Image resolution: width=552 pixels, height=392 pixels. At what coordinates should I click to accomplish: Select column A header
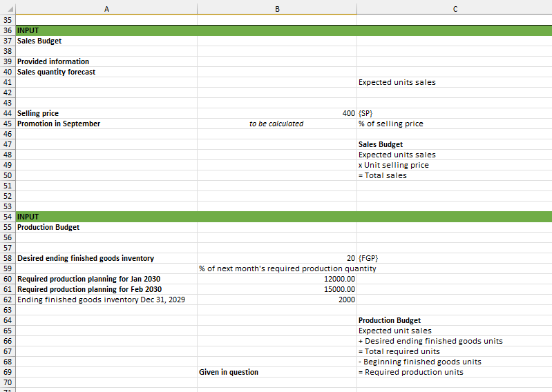pyautogui.click(x=106, y=8)
